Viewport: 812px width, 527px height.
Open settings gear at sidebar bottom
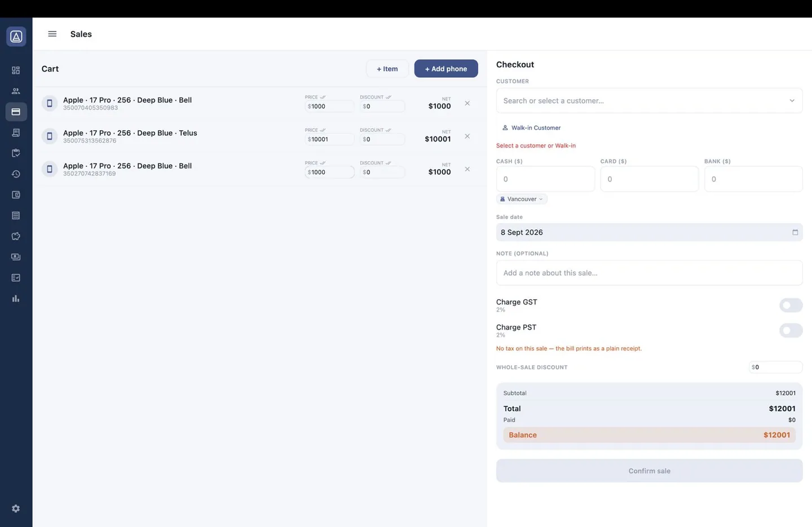pyautogui.click(x=16, y=508)
